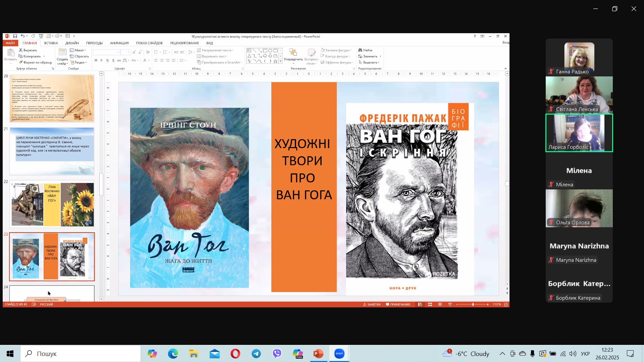Switch to the АНИМАЦИЯ ribbon tab
Viewport: 644px width, 362px height.
click(x=119, y=43)
